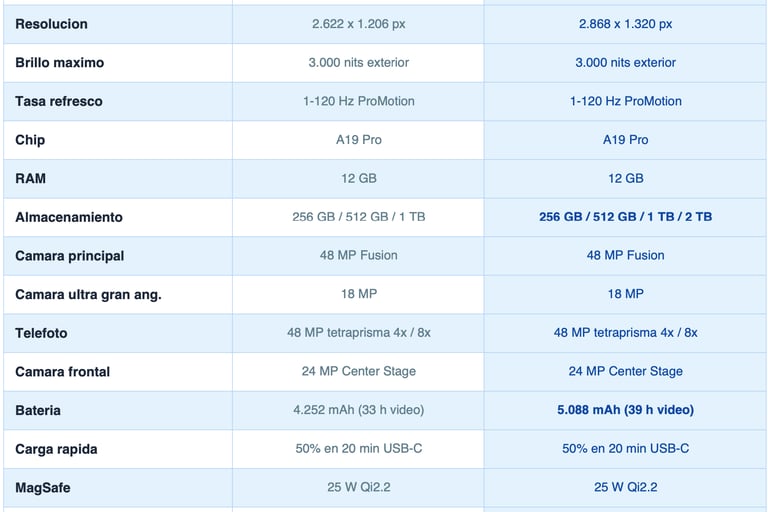The height and width of the screenshot is (512, 768).
Task: Select the Camara principal row label
Action: coord(70,256)
